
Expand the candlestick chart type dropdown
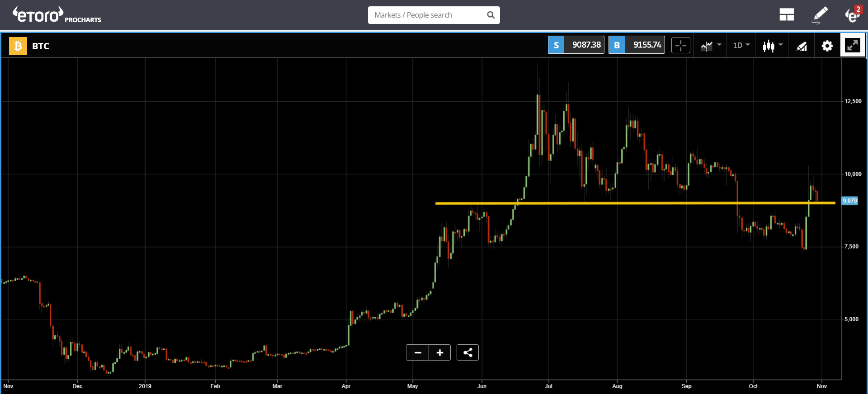point(772,45)
